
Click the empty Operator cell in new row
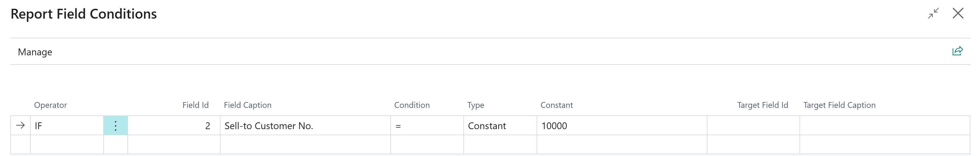pos(67,145)
